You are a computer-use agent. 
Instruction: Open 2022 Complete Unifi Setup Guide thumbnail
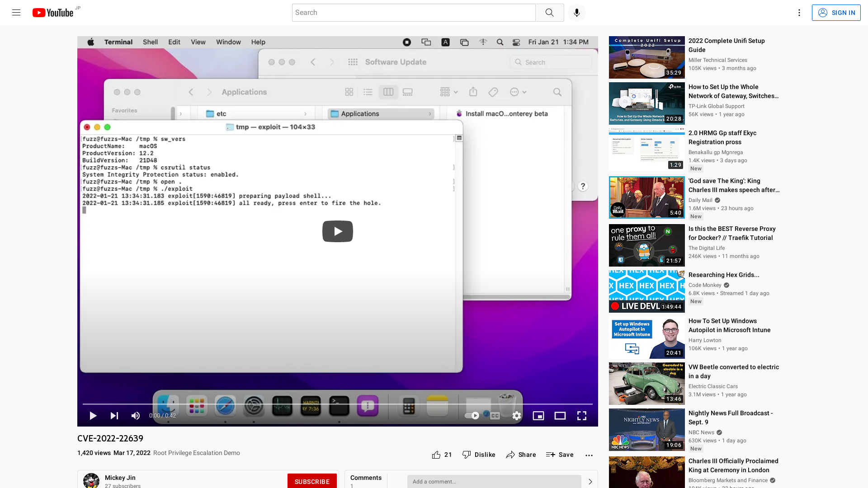[x=646, y=57]
